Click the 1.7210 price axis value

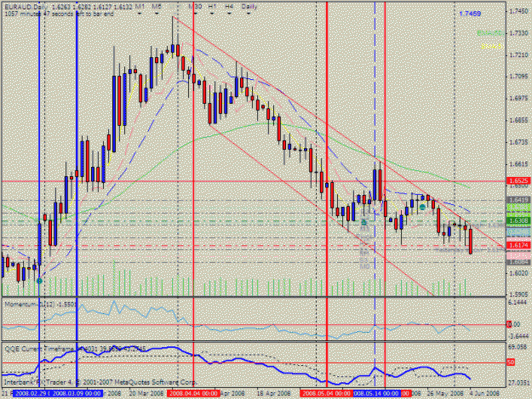point(519,54)
